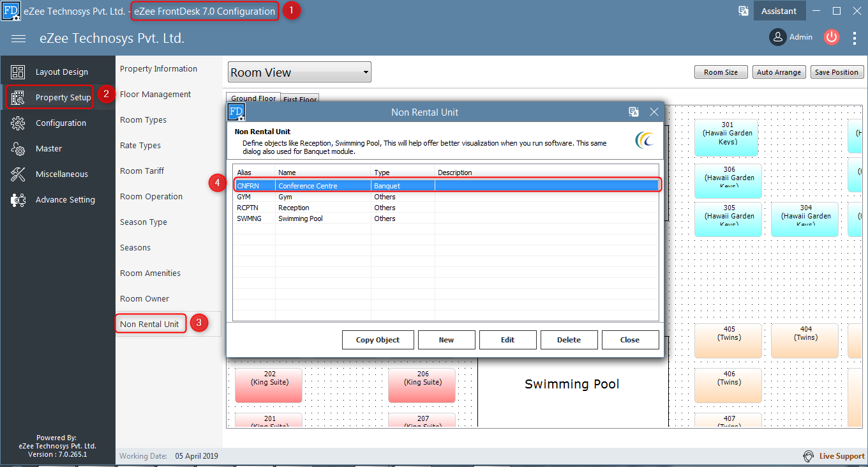The height and width of the screenshot is (467, 868).
Task: Open Room Tariff menu item
Action: [x=142, y=171]
